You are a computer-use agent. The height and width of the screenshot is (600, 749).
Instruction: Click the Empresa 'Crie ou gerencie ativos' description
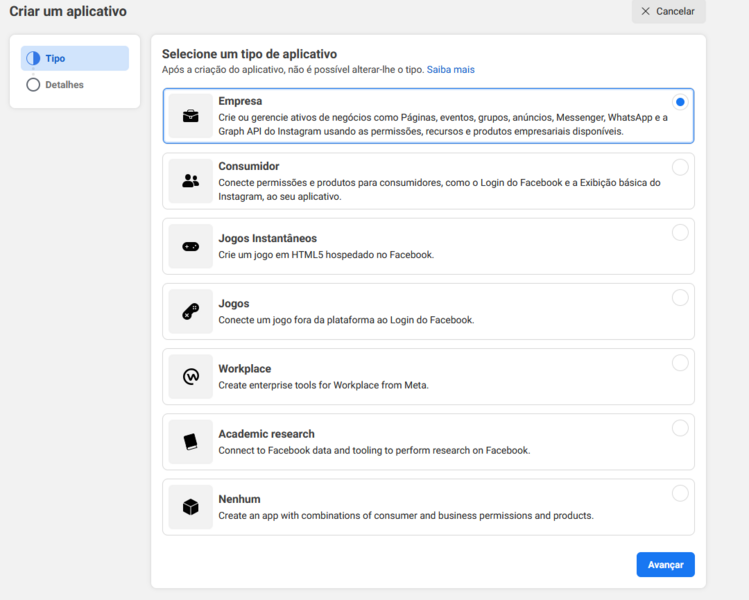tap(443, 124)
